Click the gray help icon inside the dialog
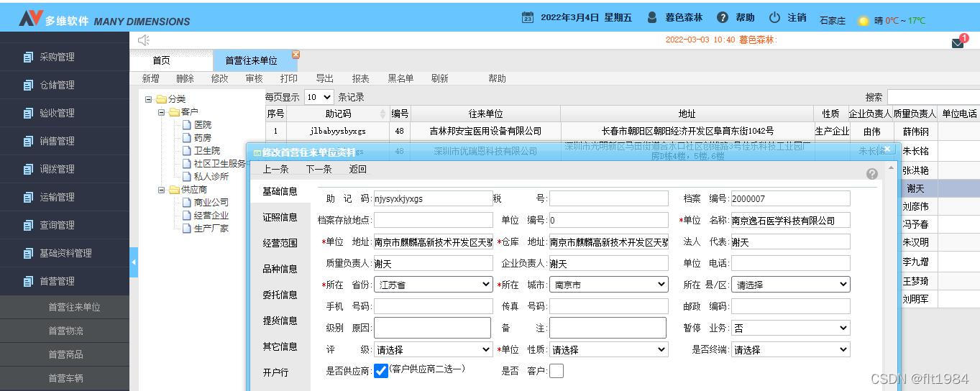 [x=872, y=174]
